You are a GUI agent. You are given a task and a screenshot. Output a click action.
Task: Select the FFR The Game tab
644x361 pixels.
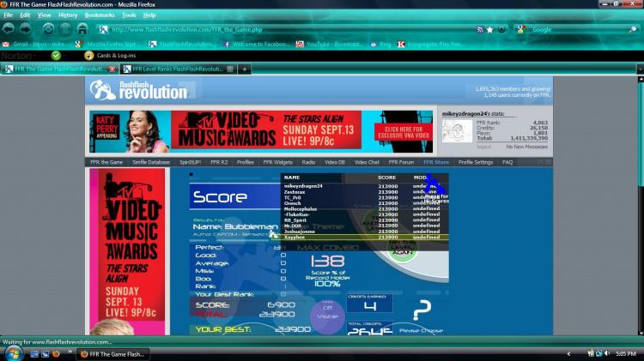coord(60,69)
